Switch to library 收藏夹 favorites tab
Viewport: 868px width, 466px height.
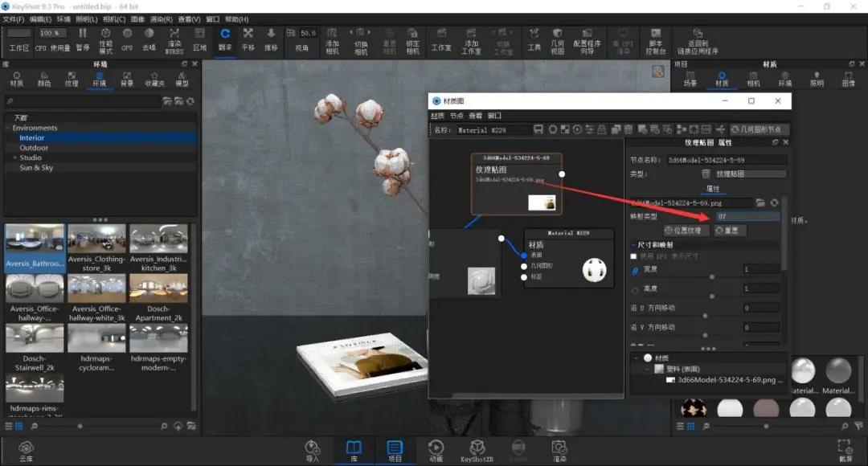154,80
